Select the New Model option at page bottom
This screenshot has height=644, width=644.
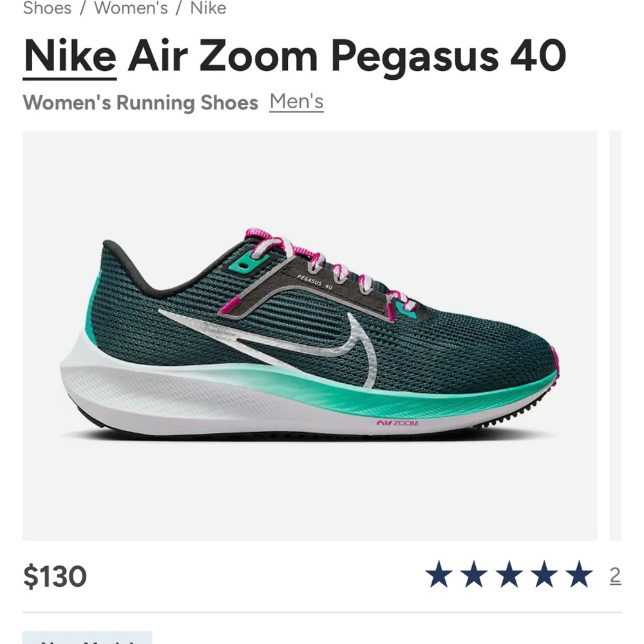coord(87,641)
